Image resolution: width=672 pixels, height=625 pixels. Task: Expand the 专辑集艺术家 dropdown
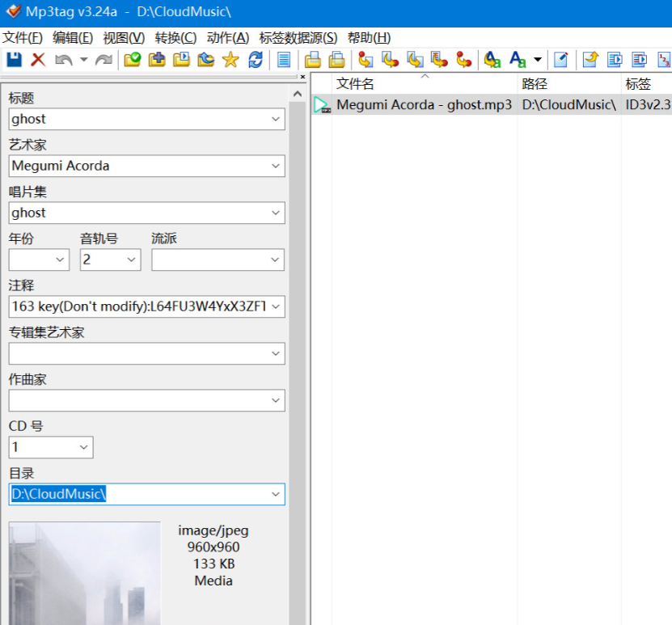click(276, 353)
